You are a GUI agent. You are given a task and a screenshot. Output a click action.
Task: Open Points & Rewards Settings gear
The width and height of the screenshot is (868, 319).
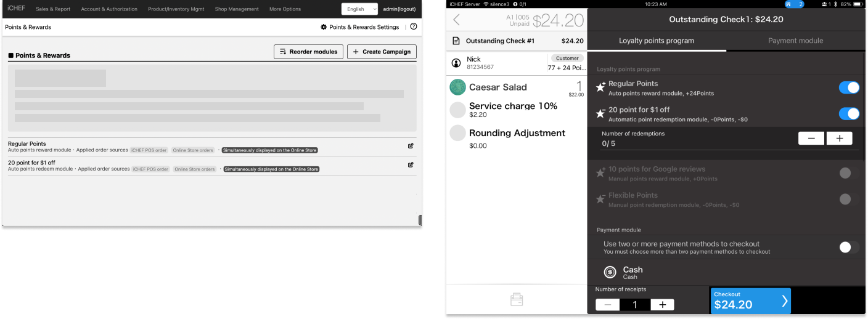[324, 27]
